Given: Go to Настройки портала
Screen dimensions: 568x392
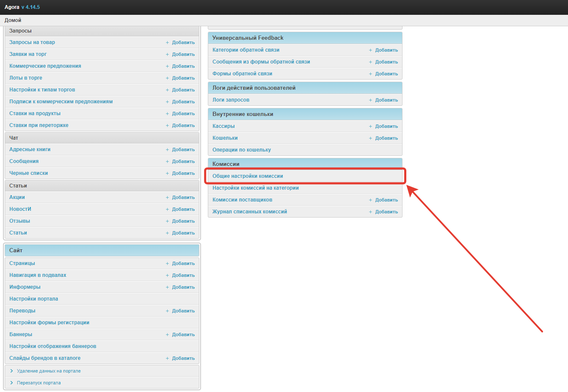Looking at the screenshot, I should 33,299.
